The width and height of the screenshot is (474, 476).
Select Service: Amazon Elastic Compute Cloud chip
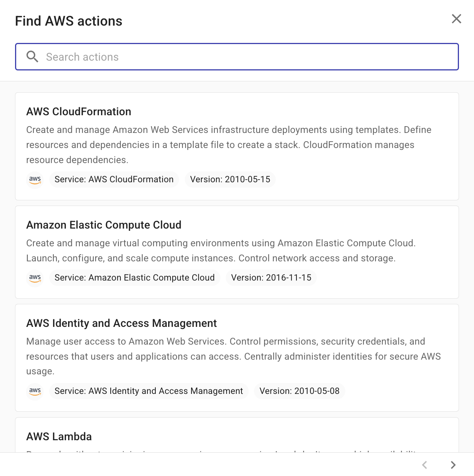pos(135,278)
